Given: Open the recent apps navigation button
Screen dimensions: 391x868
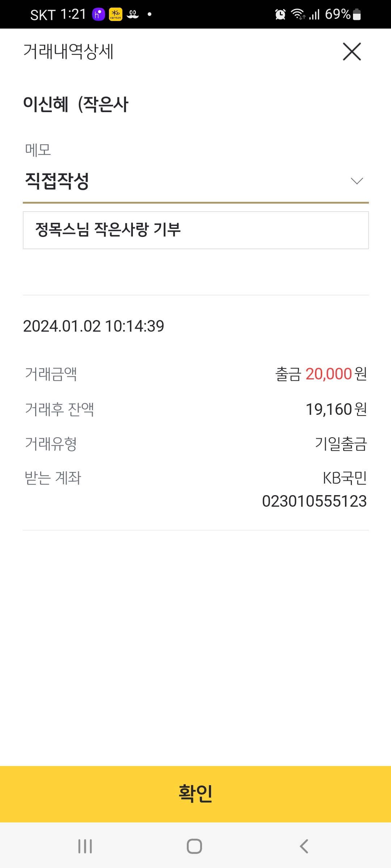Looking at the screenshot, I should click(85, 846).
